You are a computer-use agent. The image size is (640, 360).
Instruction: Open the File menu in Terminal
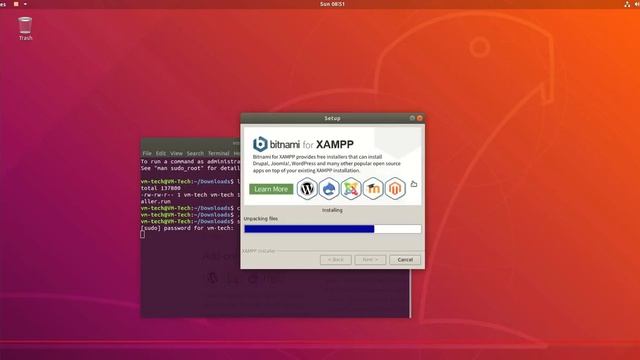pyautogui.click(x=147, y=153)
